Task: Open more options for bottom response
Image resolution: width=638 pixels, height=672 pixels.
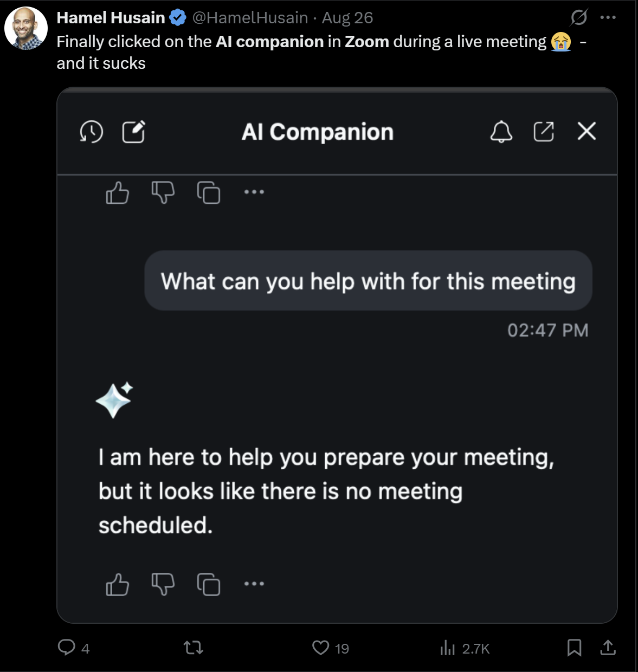Action: pos(254,584)
